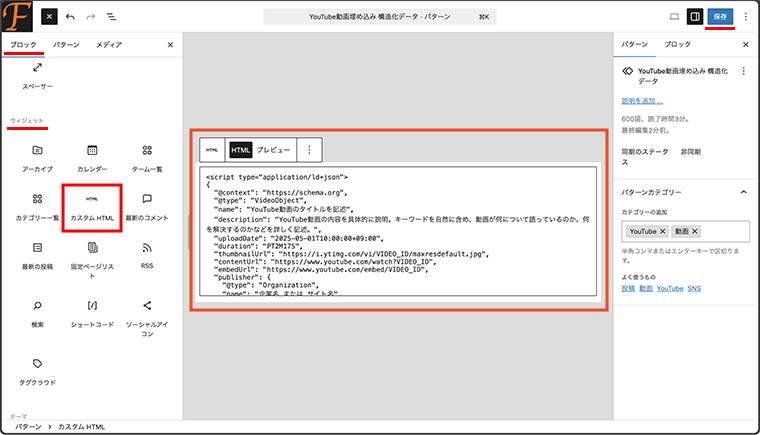Open the editor options menu
This screenshot has width=760, height=435.
(x=745, y=16)
